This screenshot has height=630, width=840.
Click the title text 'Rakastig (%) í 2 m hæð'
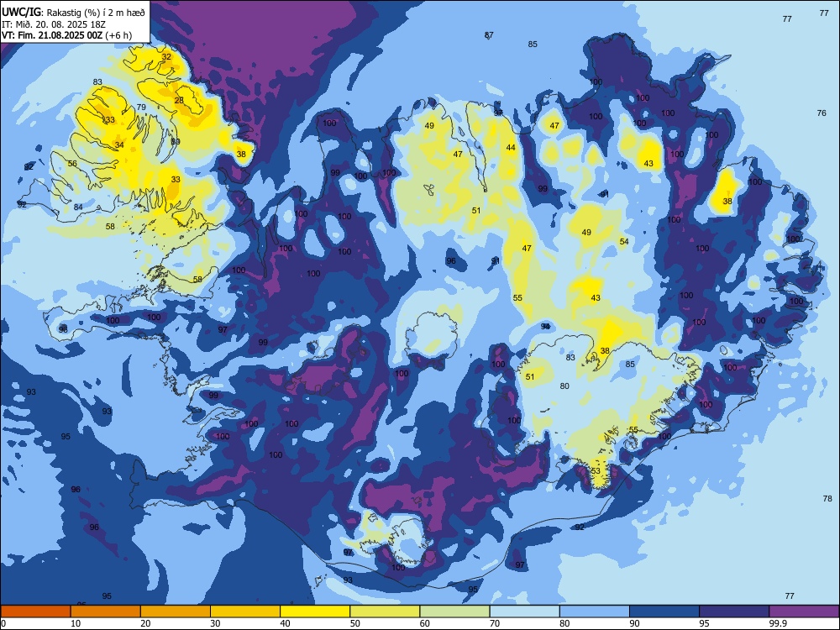point(94,12)
